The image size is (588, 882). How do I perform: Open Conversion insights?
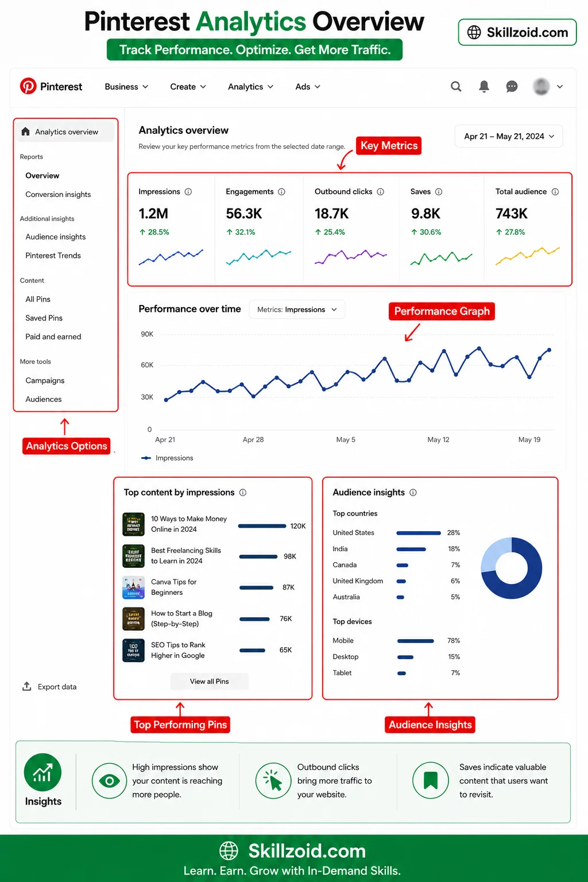point(58,195)
